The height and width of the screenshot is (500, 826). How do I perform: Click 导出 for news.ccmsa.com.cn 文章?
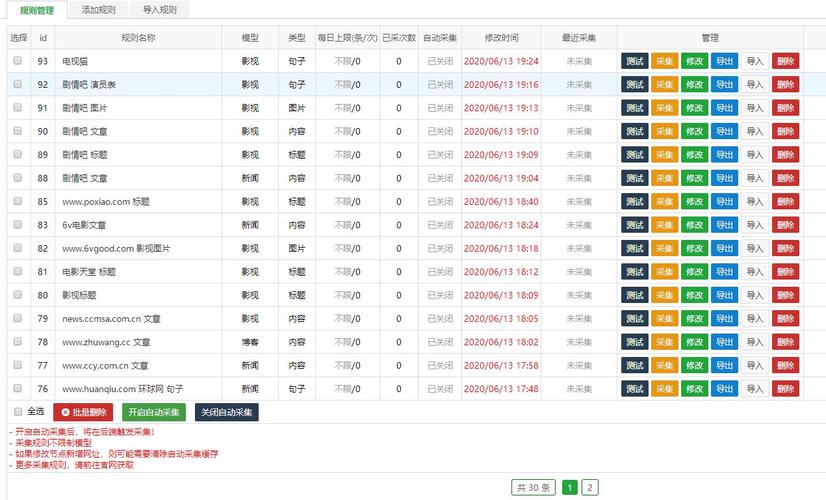pos(724,318)
